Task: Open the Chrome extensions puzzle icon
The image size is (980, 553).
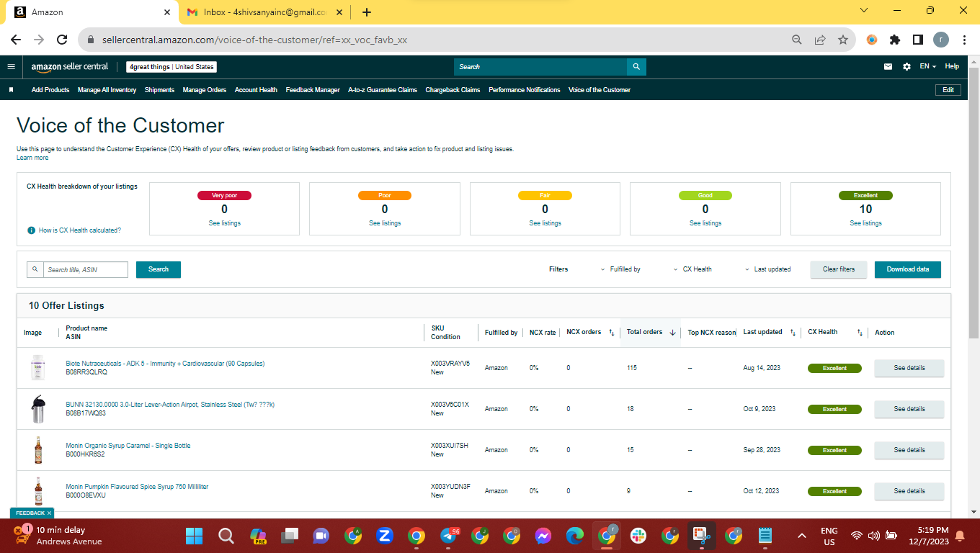Action: pos(895,40)
